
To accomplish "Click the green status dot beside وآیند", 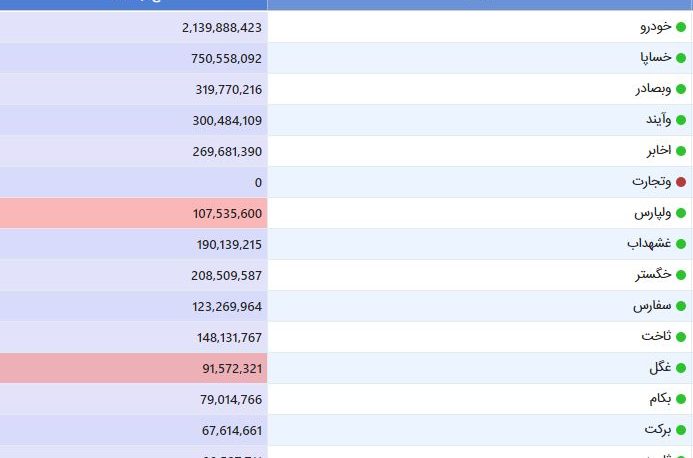I will pos(681,120).
